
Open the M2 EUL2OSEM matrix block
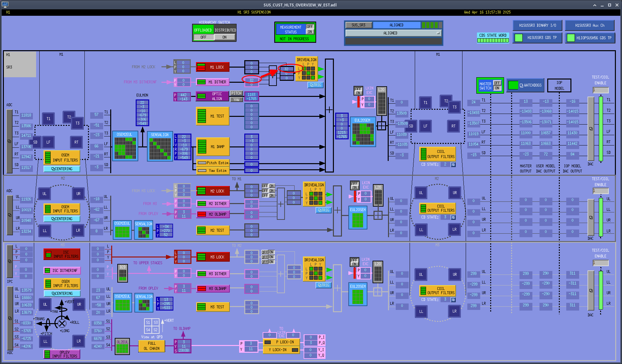(x=358, y=218)
